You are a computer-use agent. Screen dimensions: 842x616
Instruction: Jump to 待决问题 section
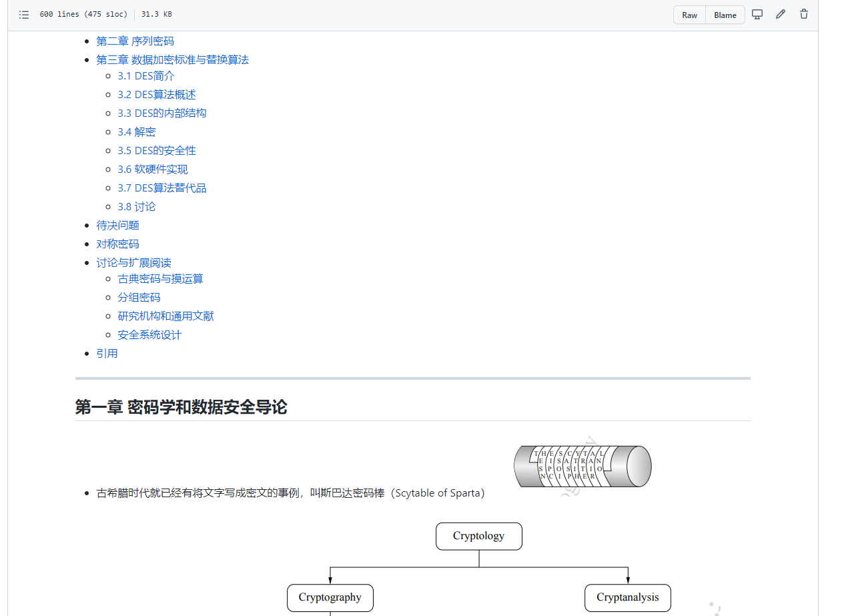click(x=117, y=226)
